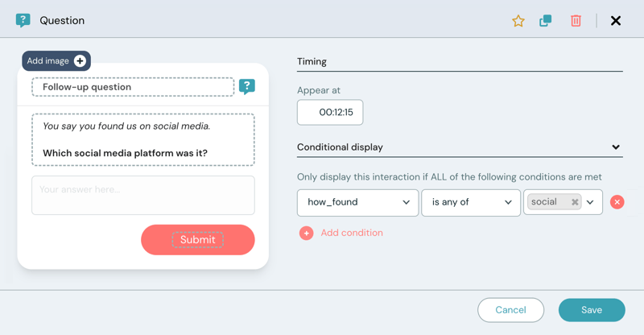The width and height of the screenshot is (644, 335).
Task: Edit the Follow-up question title field
Action: click(133, 87)
